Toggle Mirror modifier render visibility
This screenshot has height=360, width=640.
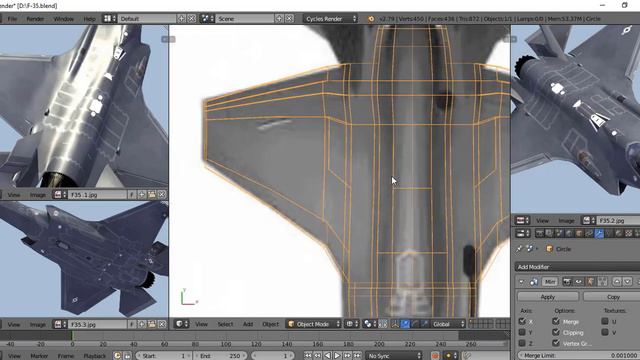point(567,282)
